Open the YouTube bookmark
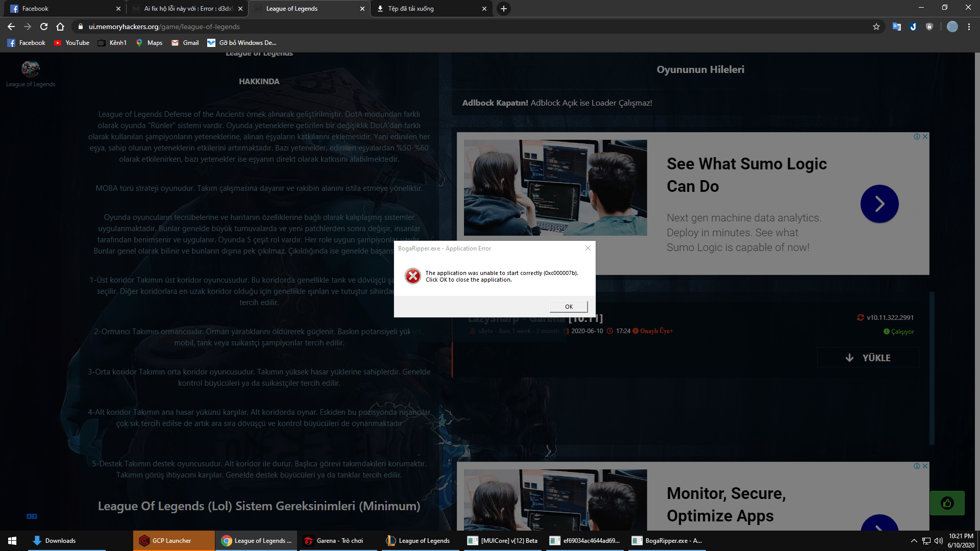The height and width of the screenshot is (551, 980). 71,43
